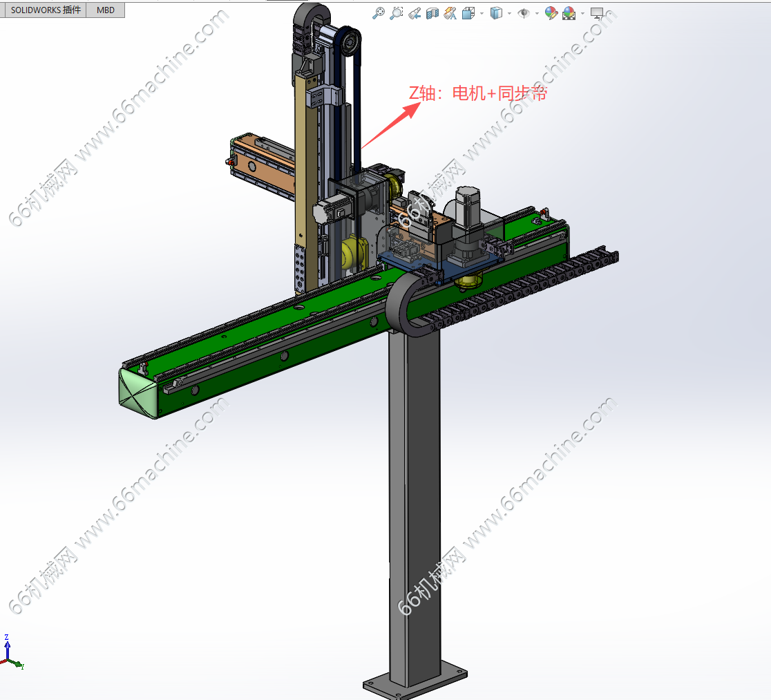The height and width of the screenshot is (700, 771).
Task: Expand the Apply Scene dropdown arrow
Action: (582, 13)
